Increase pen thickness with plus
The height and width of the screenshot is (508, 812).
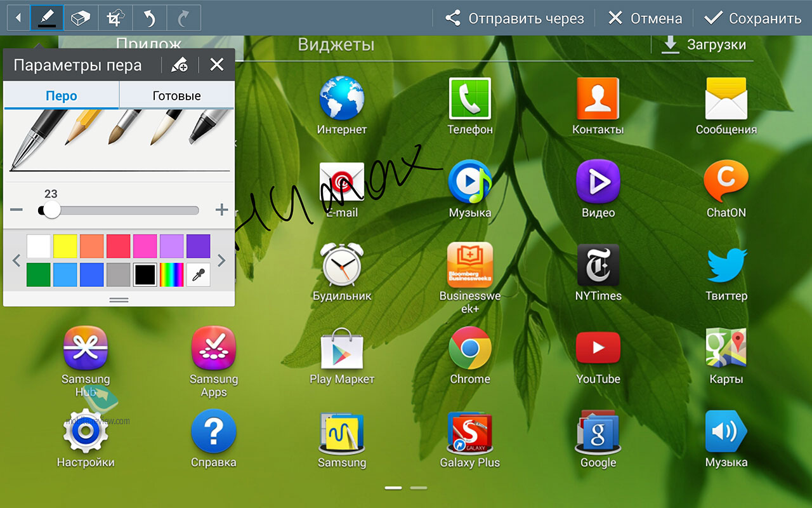click(x=221, y=210)
